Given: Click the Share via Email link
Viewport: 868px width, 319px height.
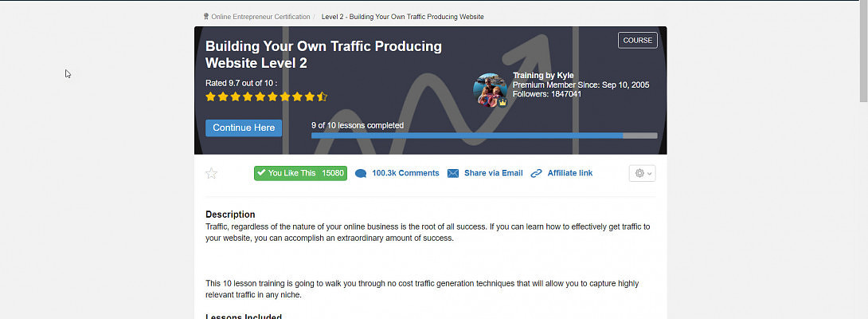Looking at the screenshot, I should point(493,173).
